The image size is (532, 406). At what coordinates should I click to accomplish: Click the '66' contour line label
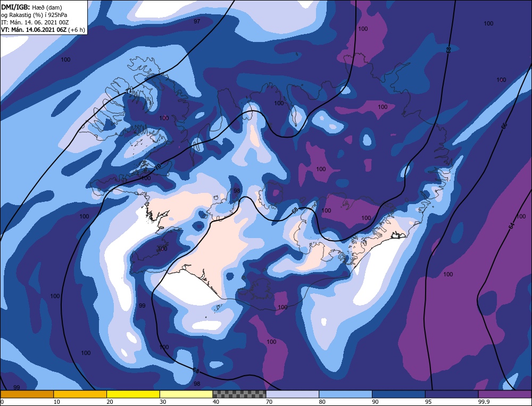coord(504,126)
